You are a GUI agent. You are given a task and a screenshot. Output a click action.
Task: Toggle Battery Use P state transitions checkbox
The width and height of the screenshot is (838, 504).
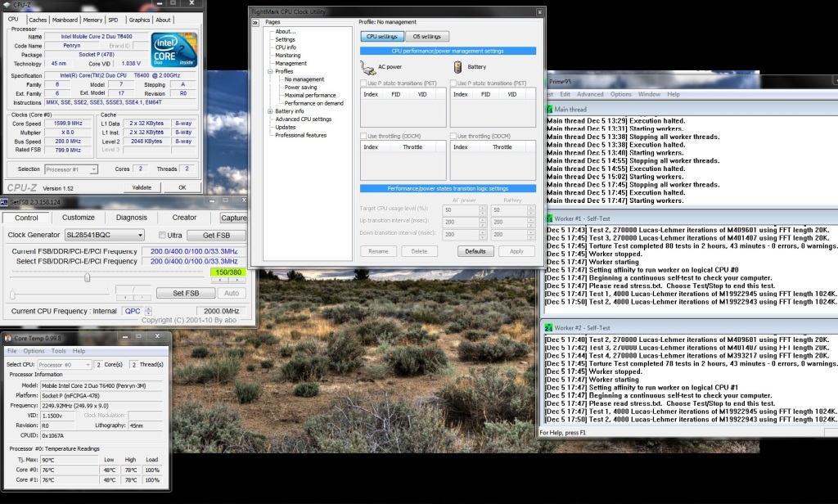coord(453,83)
